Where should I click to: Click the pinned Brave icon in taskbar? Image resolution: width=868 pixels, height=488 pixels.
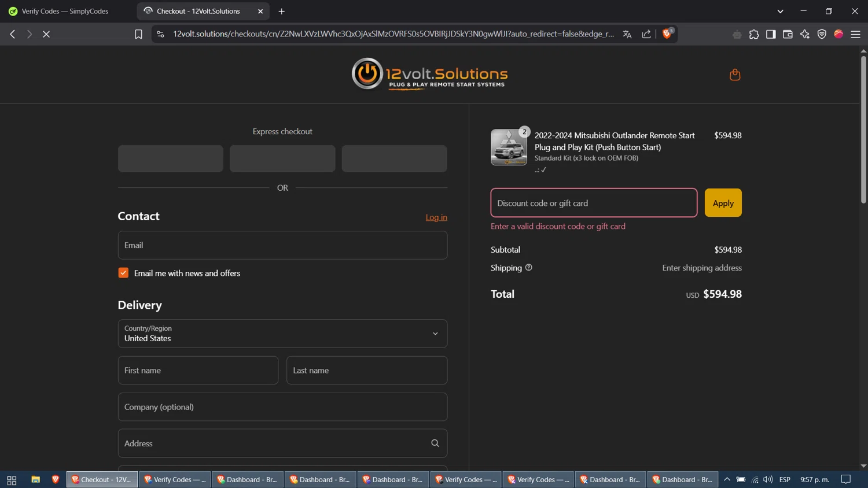coord(56,479)
